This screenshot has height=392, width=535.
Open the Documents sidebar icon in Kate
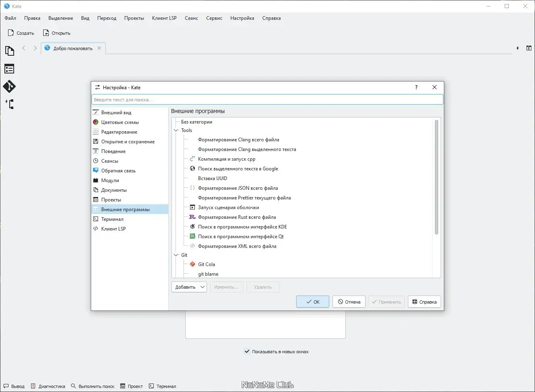coord(10,51)
